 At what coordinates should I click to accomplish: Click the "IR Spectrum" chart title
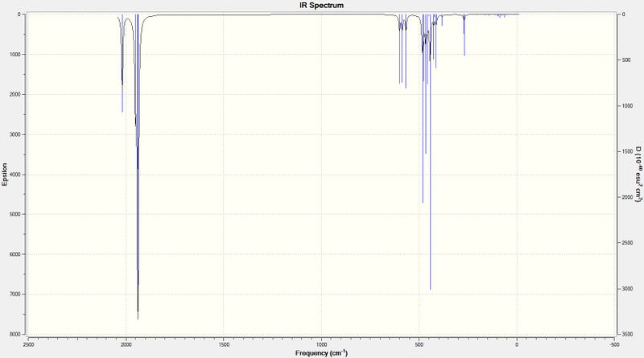[321, 6]
